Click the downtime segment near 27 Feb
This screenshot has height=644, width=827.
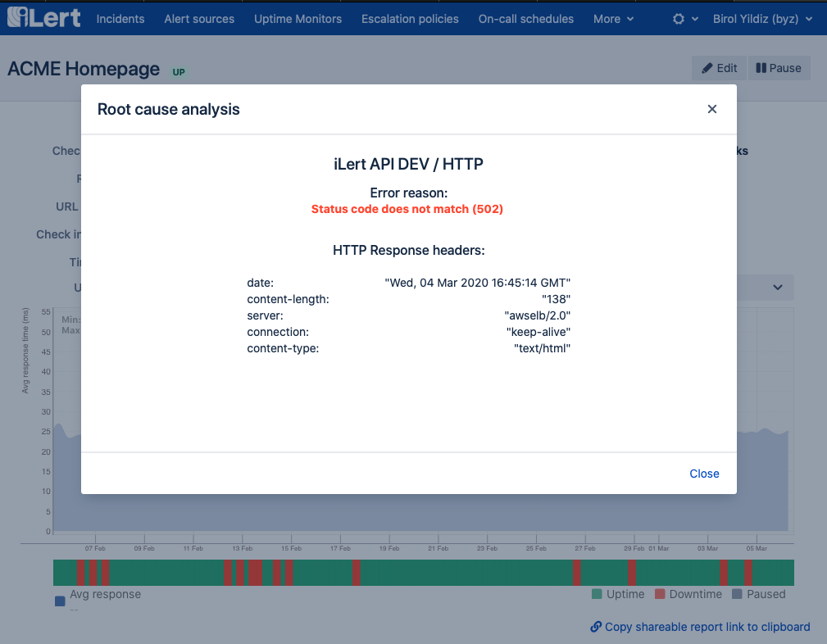pos(576,573)
